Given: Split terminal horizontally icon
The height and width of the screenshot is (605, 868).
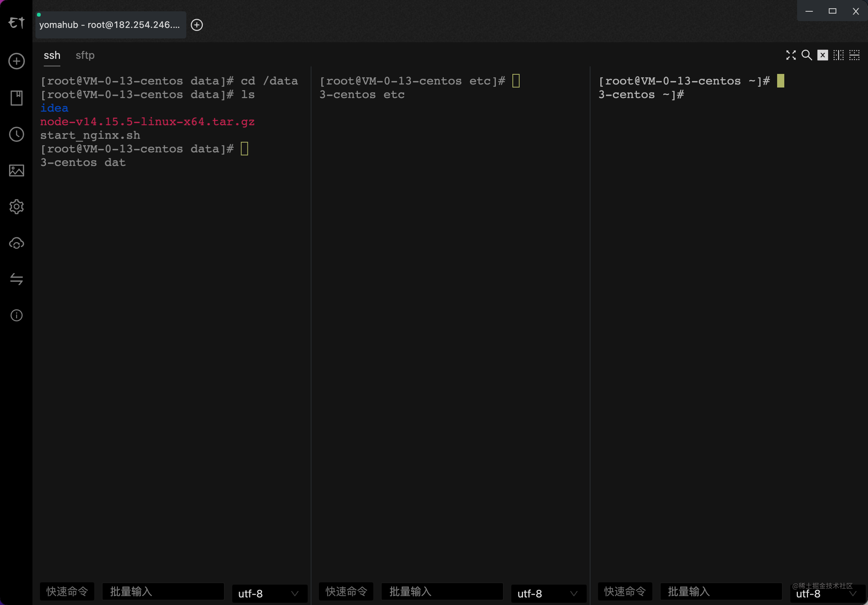Looking at the screenshot, I should coord(854,55).
